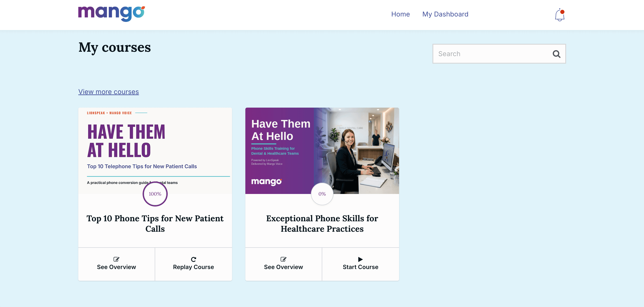Viewport: 644px width, 307px height.
Task: Click overview icon under Exceptional Phone Skills
Action: [x=283, y=259]
